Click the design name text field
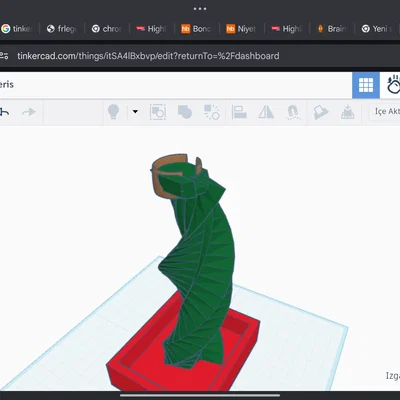Screen dimensions: 400x400 point(7,84)
